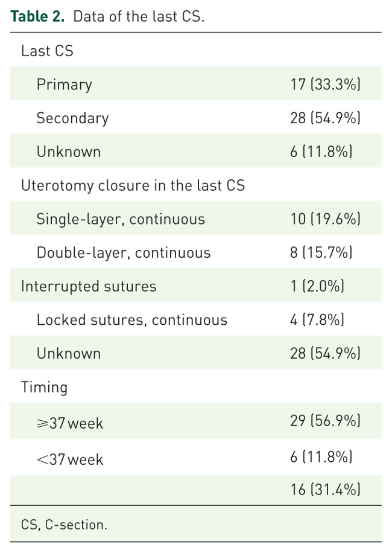The image size is (392, 553).
Task: Click the 'CS, C-section.' footnote
Action: (64, 525)
